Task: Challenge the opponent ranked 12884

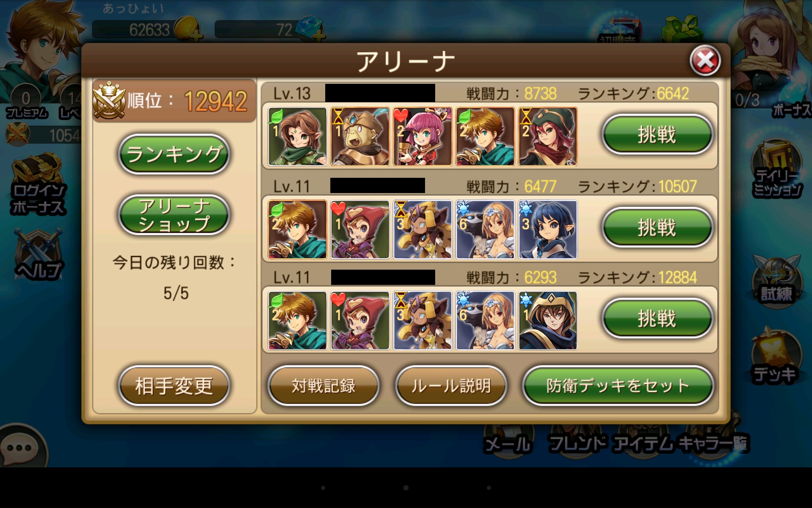Action: pos(657,318)
